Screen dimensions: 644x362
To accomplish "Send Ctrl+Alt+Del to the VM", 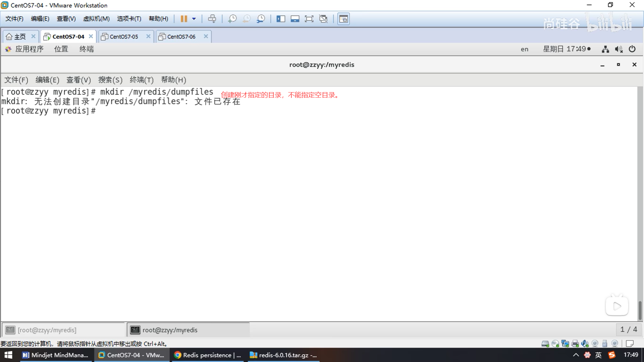I will [x=212, y=19].
